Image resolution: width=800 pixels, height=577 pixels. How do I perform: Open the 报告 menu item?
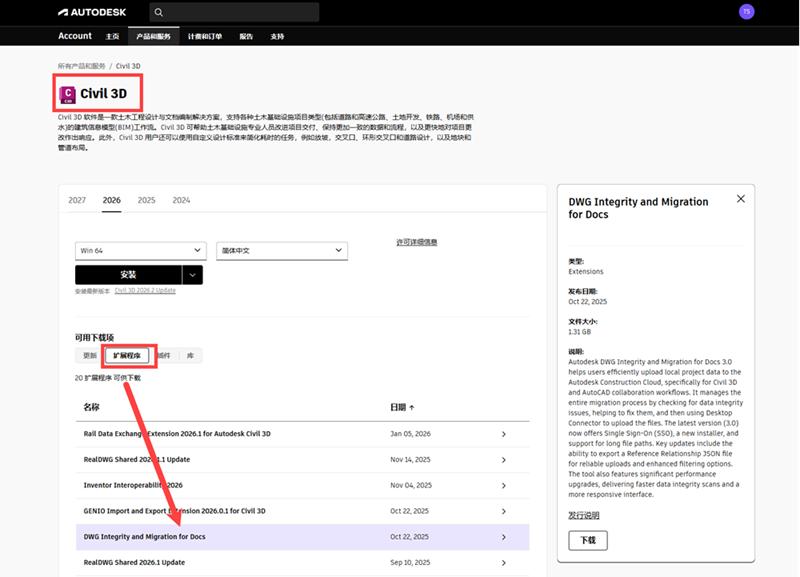pyautogui.click(x=246, y=36)
